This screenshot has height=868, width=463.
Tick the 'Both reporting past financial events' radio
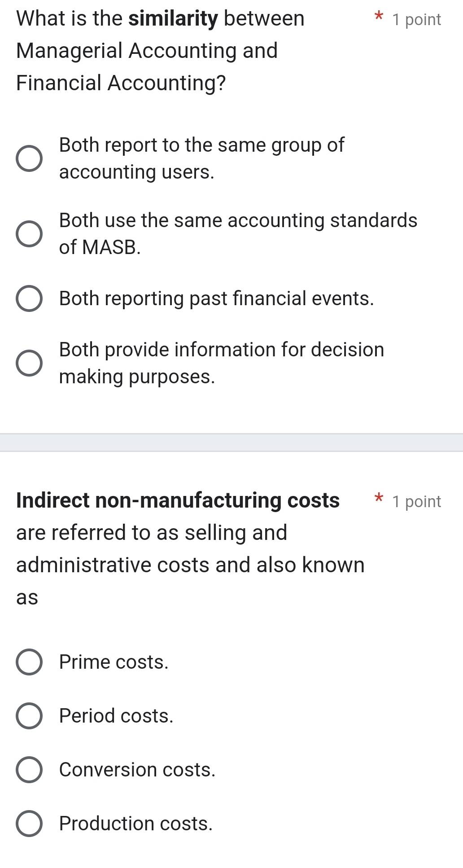30,299
